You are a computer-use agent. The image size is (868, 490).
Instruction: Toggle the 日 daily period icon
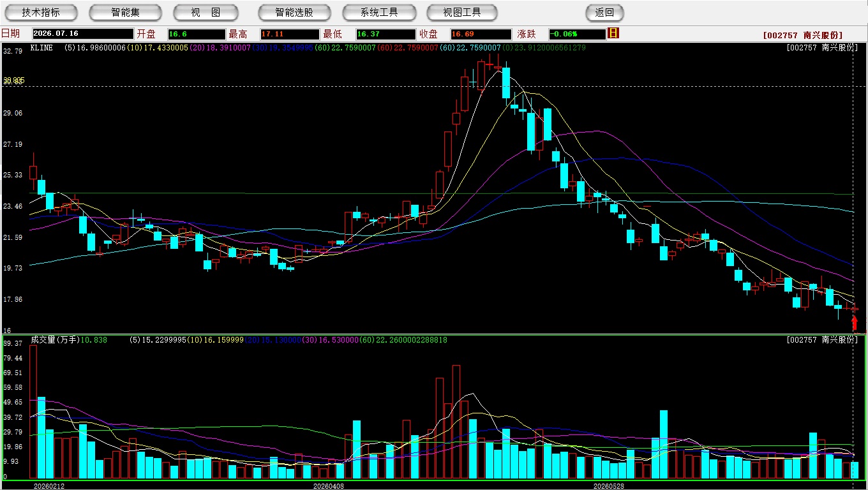pos(614,34)
